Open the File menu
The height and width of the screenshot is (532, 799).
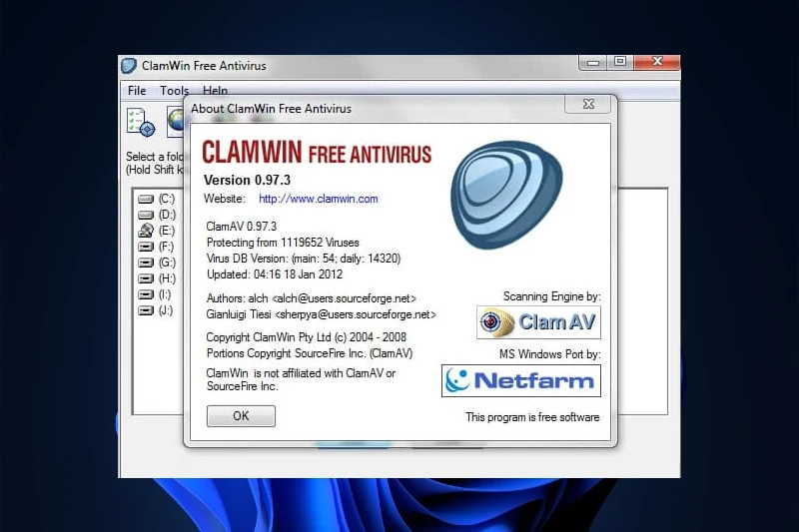coord(137,91)
